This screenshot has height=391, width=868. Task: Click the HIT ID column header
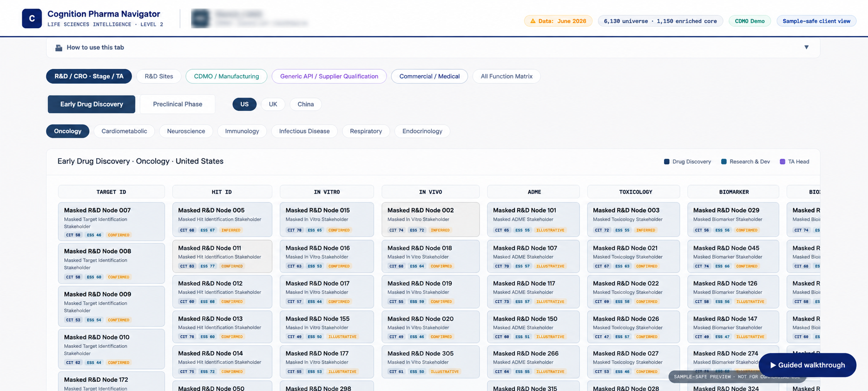point(222,192)
